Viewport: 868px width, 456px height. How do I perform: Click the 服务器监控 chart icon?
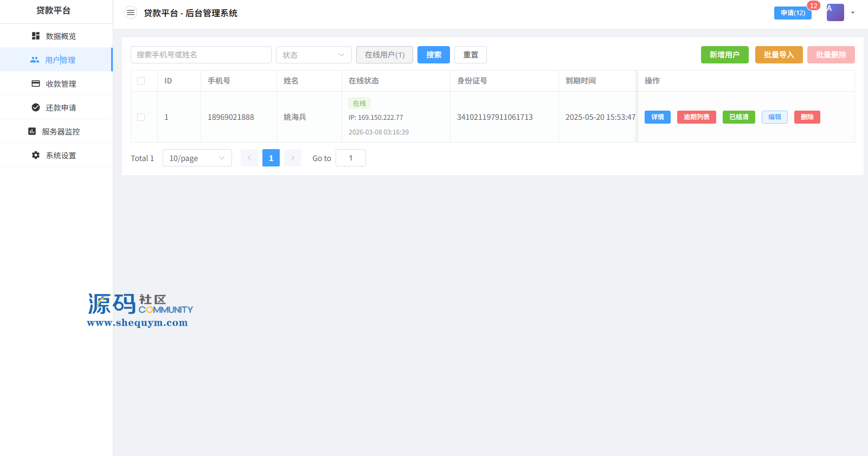click(32, 131)
